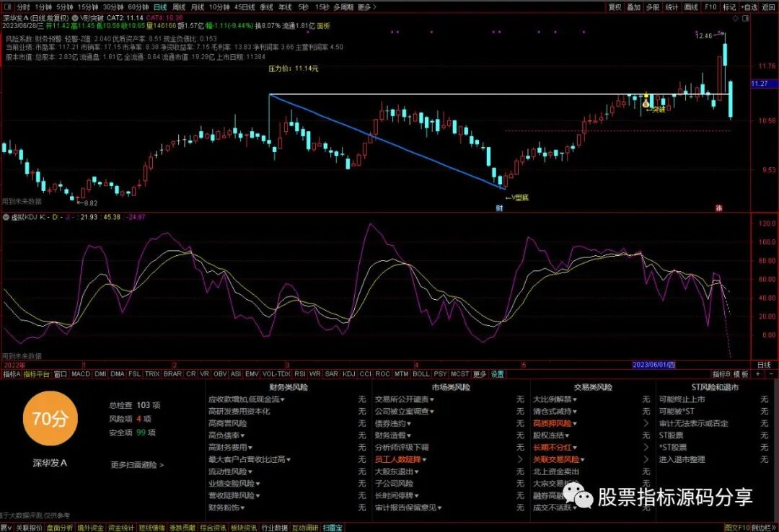
Task: Expand 更多 periods in top bar
Action: coord(366,7)
